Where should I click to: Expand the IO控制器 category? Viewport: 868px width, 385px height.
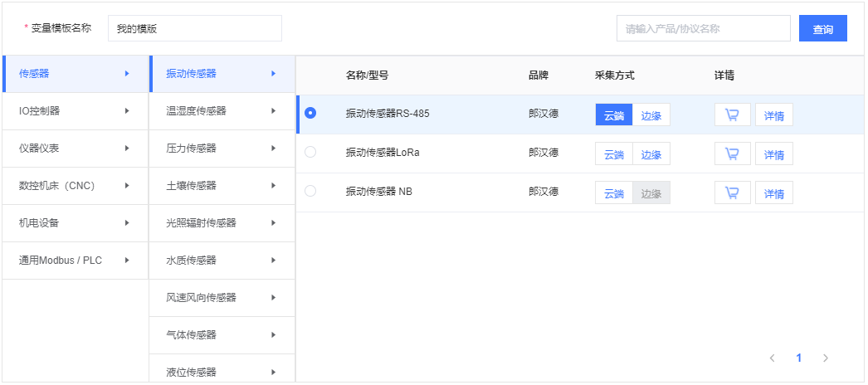pos(75,111)
